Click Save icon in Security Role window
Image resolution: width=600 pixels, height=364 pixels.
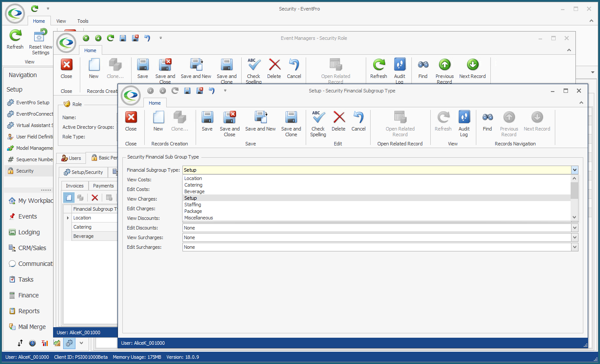[143, 65]
